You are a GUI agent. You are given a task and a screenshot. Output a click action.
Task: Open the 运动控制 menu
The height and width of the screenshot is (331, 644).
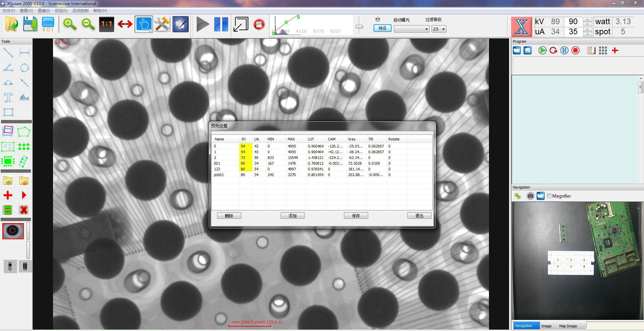[81, 11]
